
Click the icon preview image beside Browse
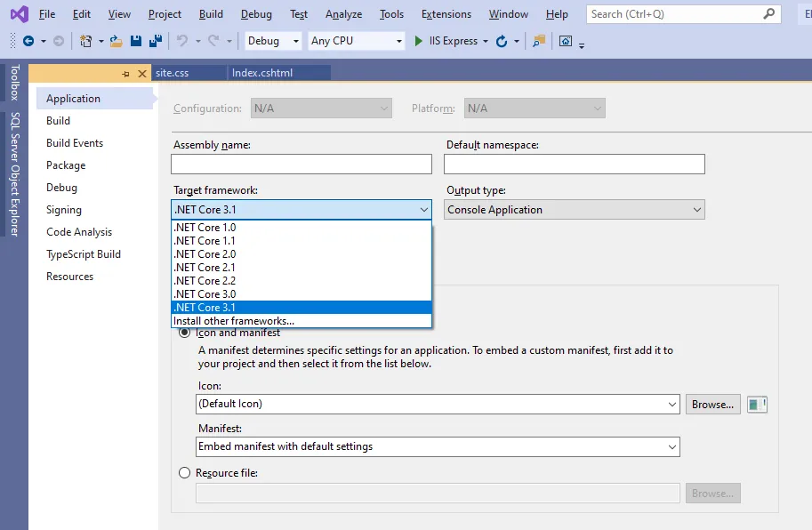tap(757, 405)
